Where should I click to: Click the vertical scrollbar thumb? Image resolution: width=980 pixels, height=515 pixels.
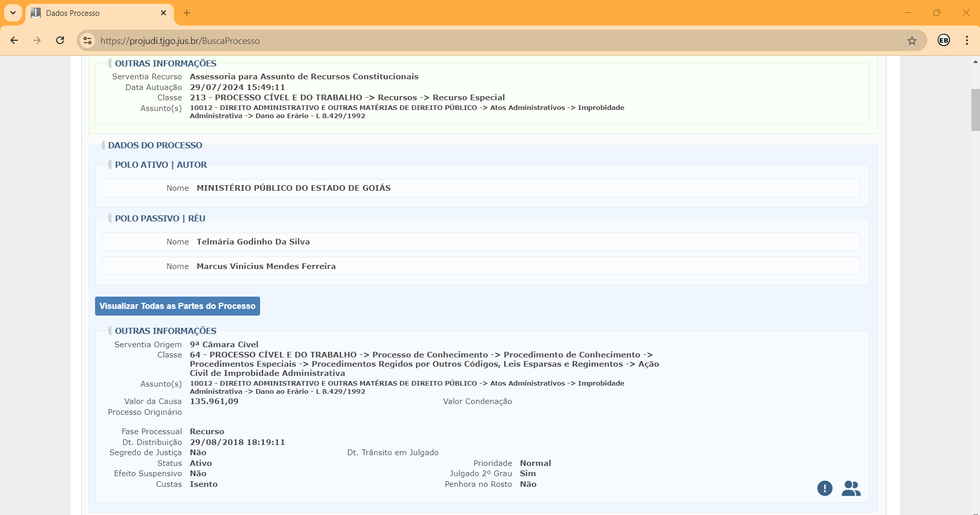[x=975, y=110]
